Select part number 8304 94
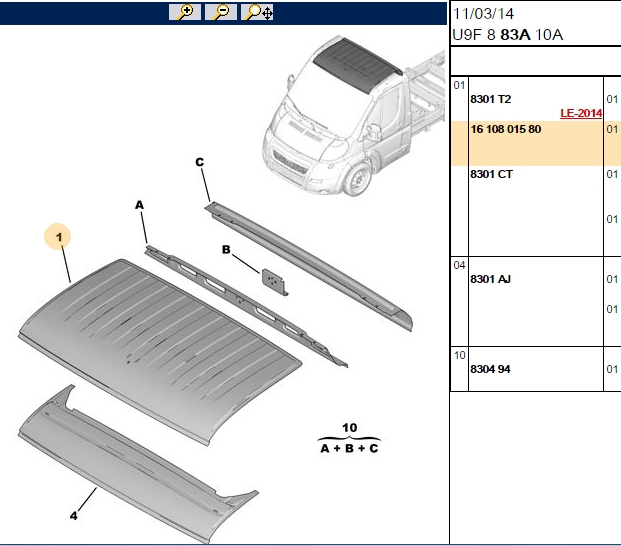 [490, 369]
